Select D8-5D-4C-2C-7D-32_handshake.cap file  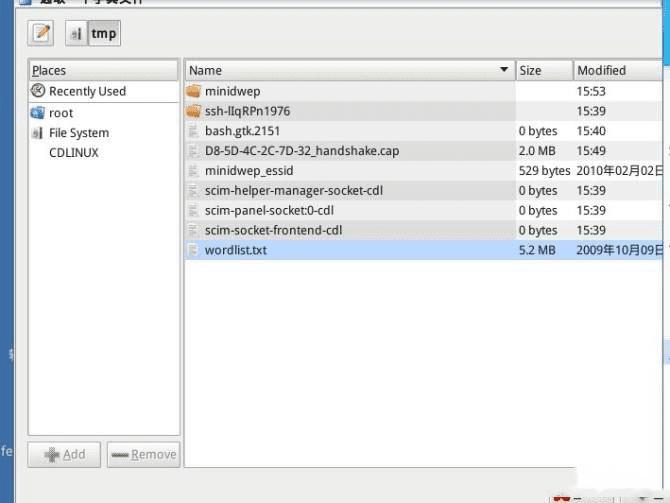(302, 151)
